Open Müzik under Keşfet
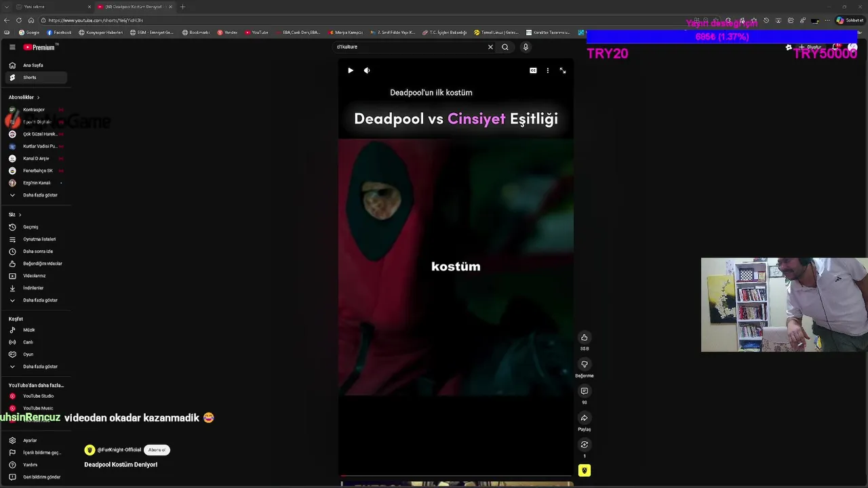 35,330
